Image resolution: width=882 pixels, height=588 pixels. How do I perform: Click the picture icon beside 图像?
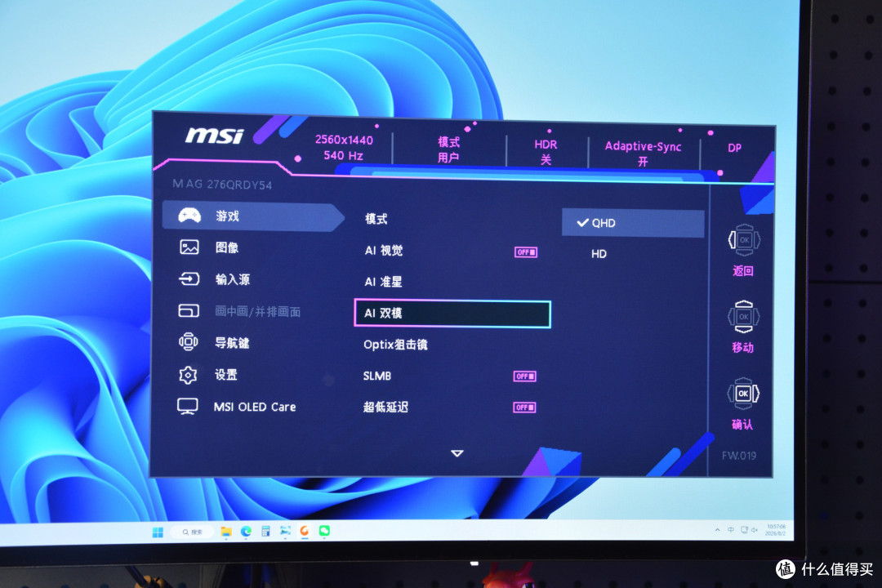click(189, 247)
